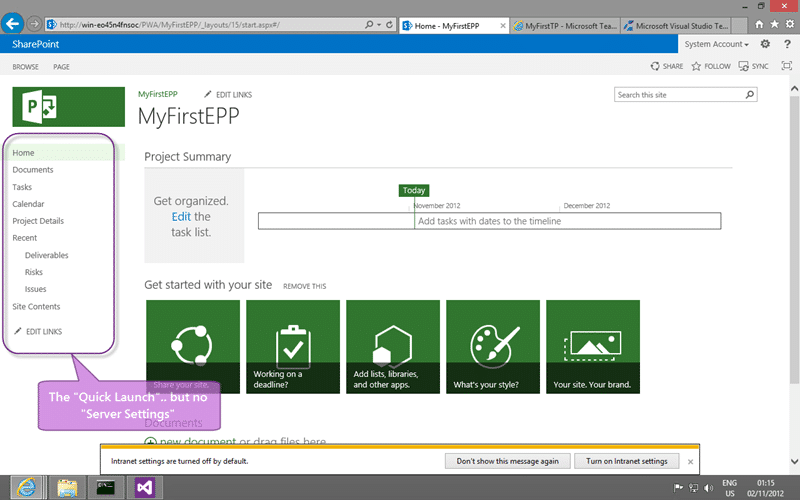800x500 pixels.
Task: Click Your site. Your brand. tile
Action: (x=593, y=347)
